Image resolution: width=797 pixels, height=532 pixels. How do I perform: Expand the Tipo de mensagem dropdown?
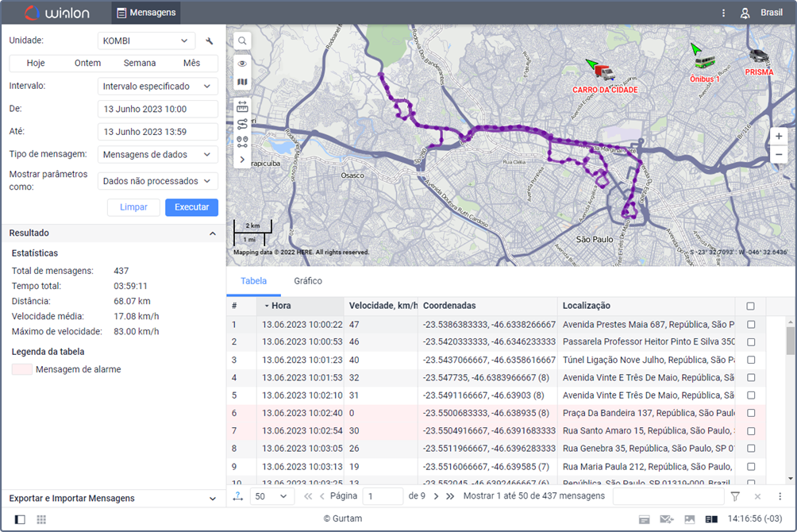(x=158, y=155)
